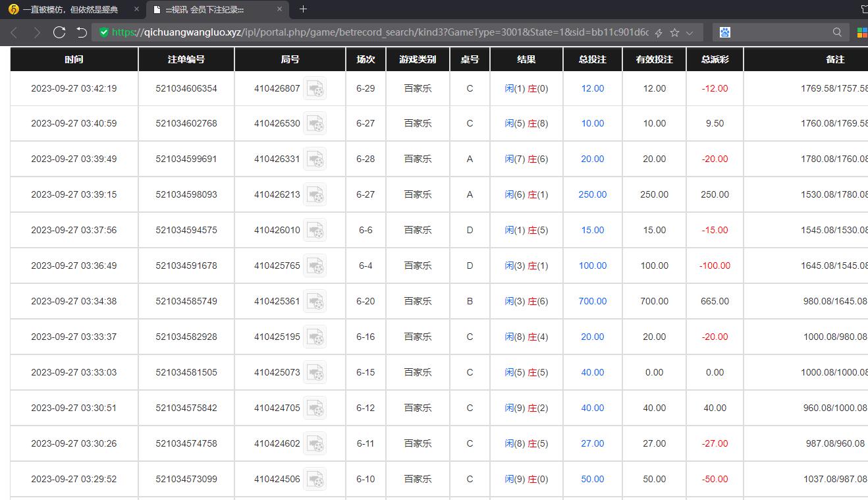868x500 pixels.
Task: Click the undo/restore arrow beside reload
Action: (x=82, y=32)
